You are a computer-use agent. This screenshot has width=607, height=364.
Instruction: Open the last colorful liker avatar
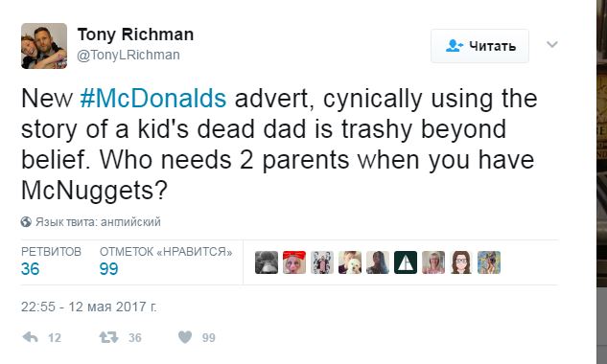(x=489, y=262)
